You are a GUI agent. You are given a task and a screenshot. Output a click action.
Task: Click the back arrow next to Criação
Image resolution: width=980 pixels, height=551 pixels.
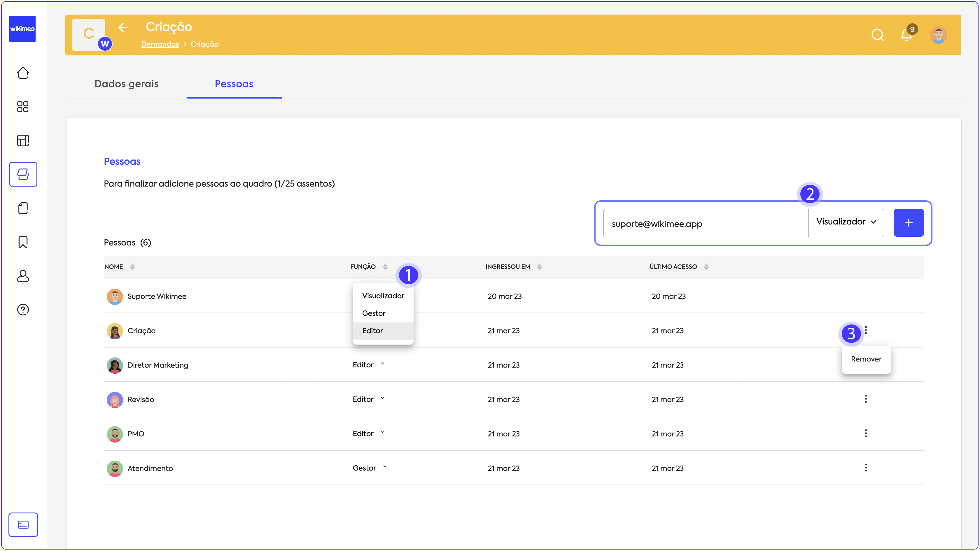coord(123,27)
